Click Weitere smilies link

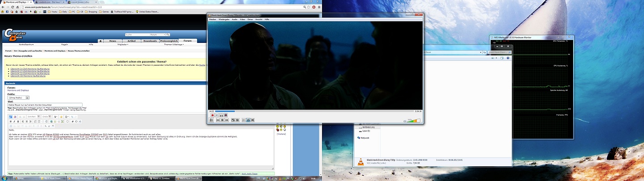point(281,134)
